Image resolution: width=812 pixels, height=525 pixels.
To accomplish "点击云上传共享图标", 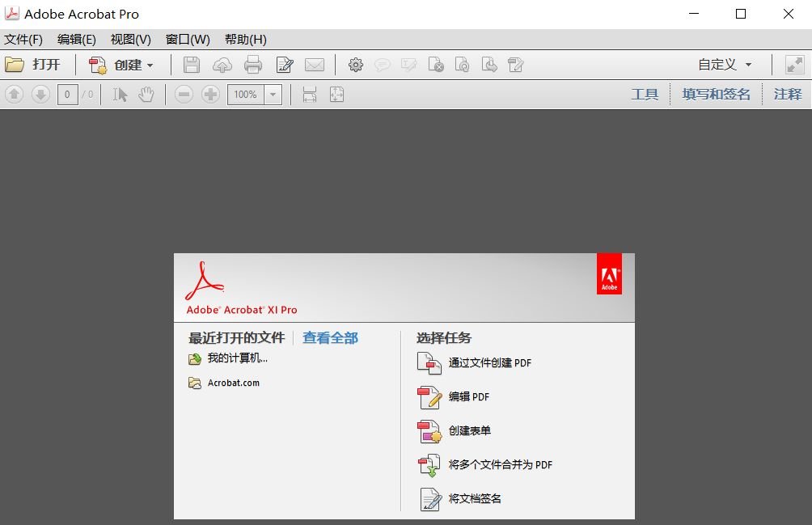I will click(x=222, y=65).
